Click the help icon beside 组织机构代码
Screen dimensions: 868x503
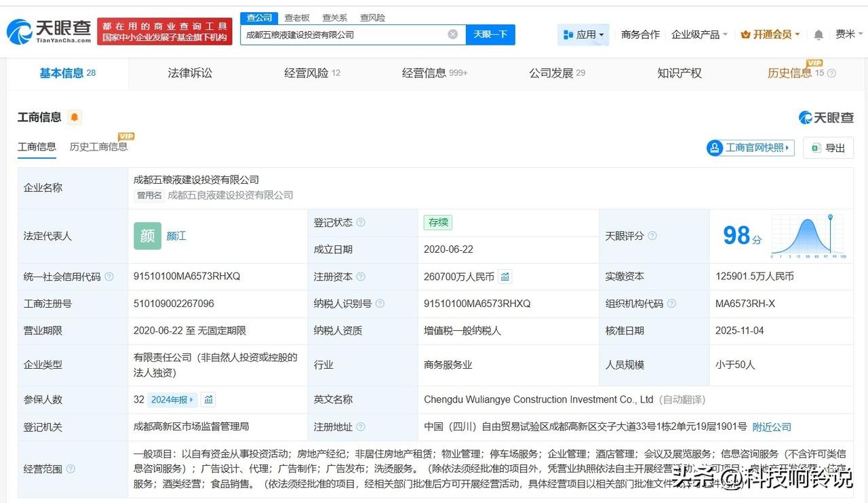[671, 304]
